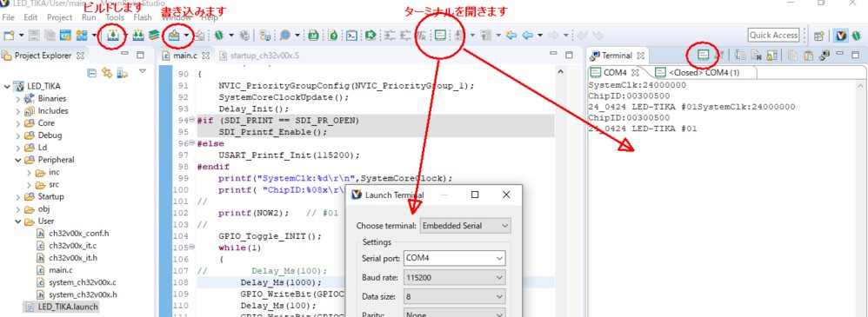The height and width of the screenshot is (317, 868).
Task: Switch to startup_ch32v00x.S editor tab
Action: tap(259, 56)
